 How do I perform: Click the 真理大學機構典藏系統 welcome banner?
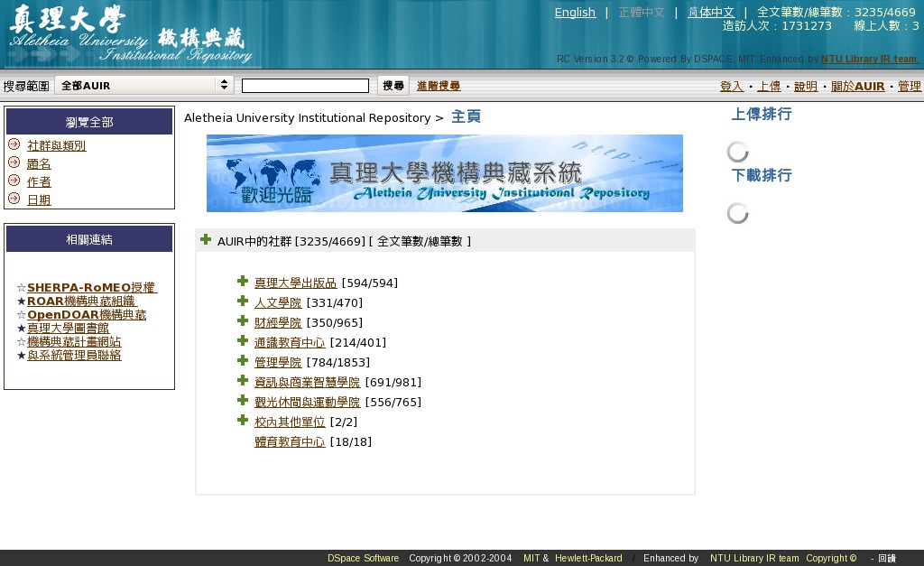pos(444,173)
